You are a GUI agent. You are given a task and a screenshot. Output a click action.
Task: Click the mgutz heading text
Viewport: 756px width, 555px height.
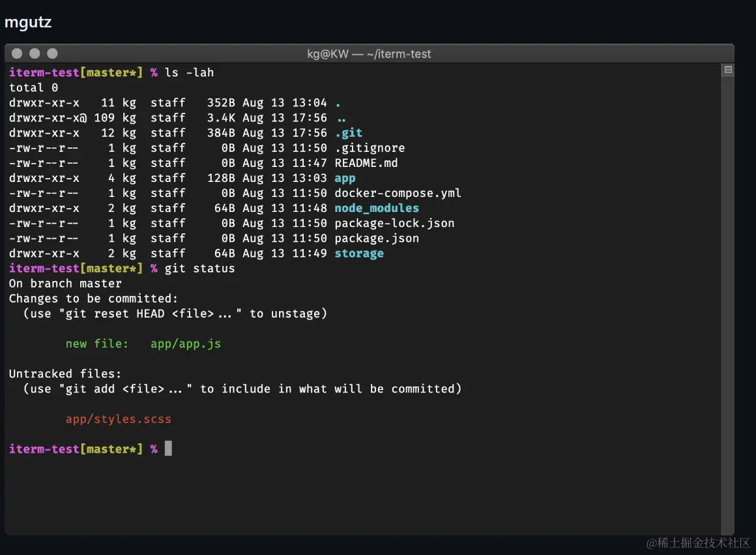pos(28,23)
